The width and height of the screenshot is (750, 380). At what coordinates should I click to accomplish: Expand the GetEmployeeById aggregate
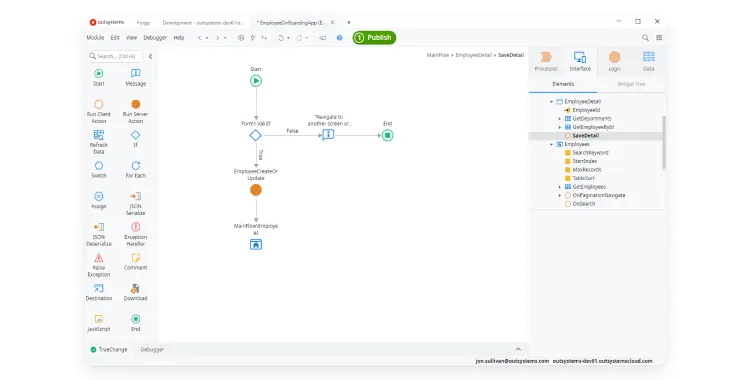(560, 127)
